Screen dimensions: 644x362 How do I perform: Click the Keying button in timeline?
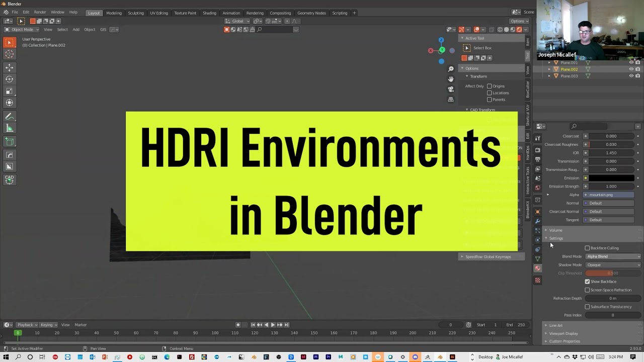48,325
